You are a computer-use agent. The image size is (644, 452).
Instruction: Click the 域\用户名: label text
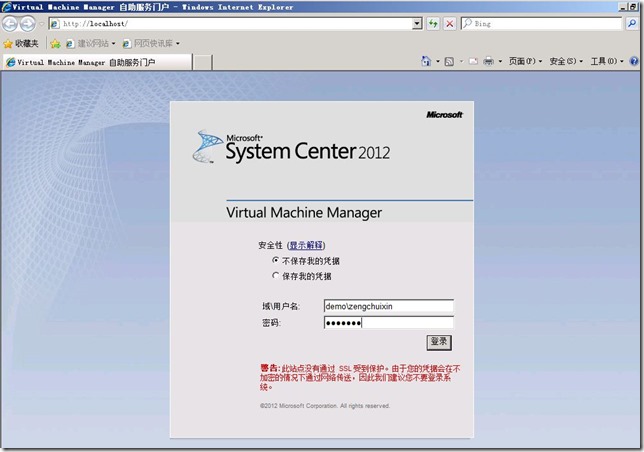pos(281,306)
